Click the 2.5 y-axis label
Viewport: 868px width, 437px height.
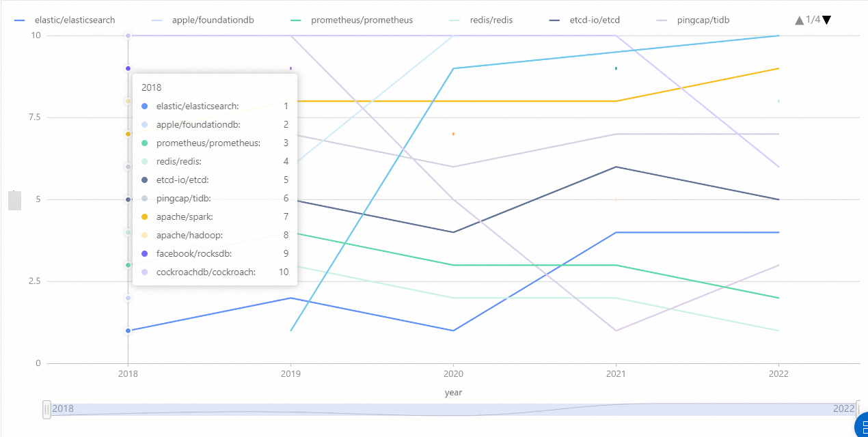33,281
